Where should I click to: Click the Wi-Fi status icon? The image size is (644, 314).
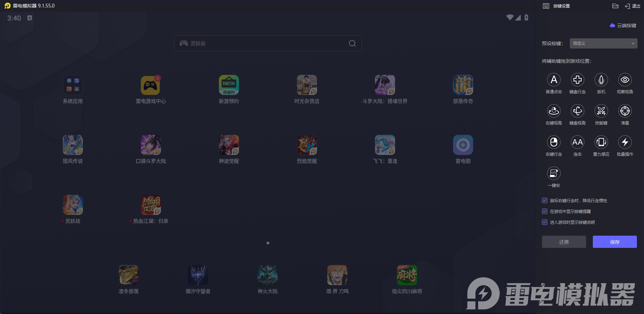point(510,18)
